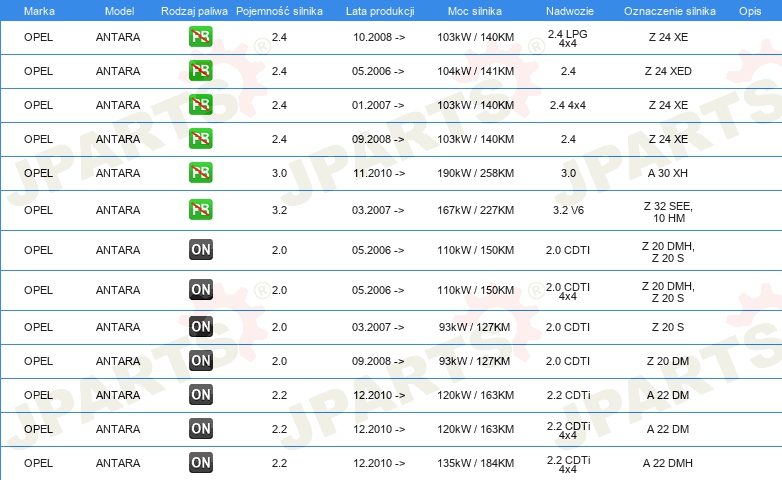Click the 190kW / 258KM power cell
The height and width of the screenshot is (480, 782).
(475, 173)
